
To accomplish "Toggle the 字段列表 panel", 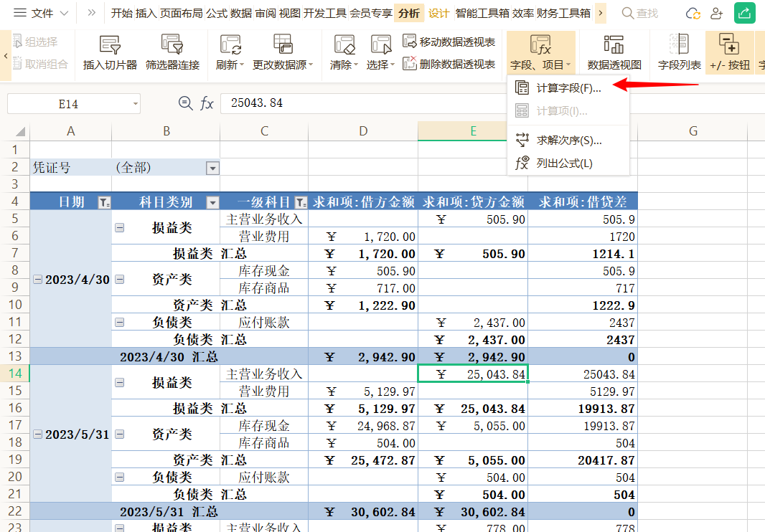I will [x=679, y=52].
